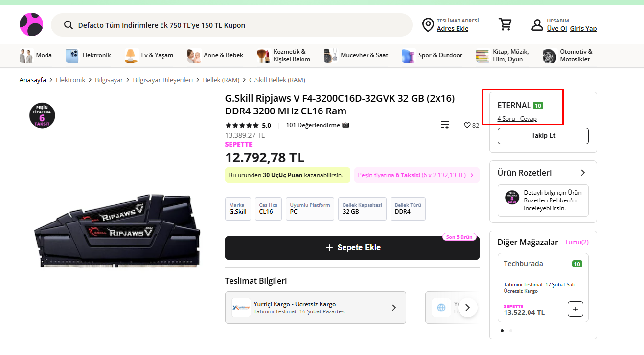
Task: Open the Hepsiburada homepage via the logo
Action: [x=31, y=24]
